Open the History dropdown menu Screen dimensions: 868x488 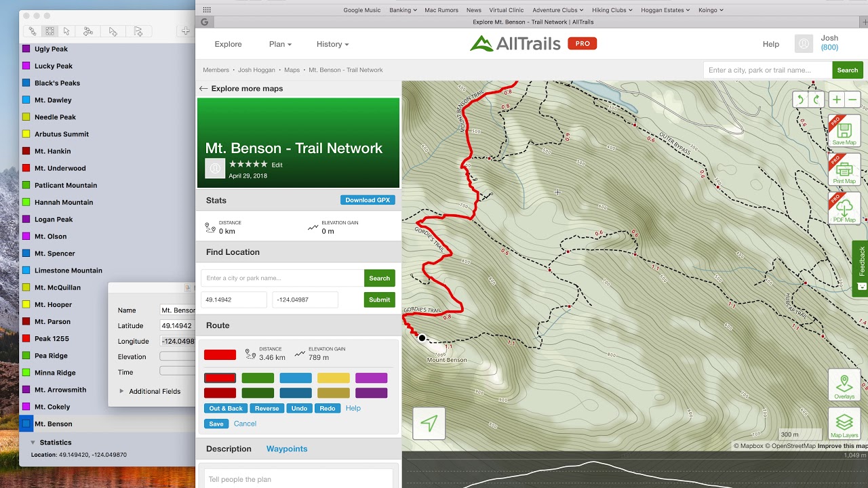[x=332, y=44]
